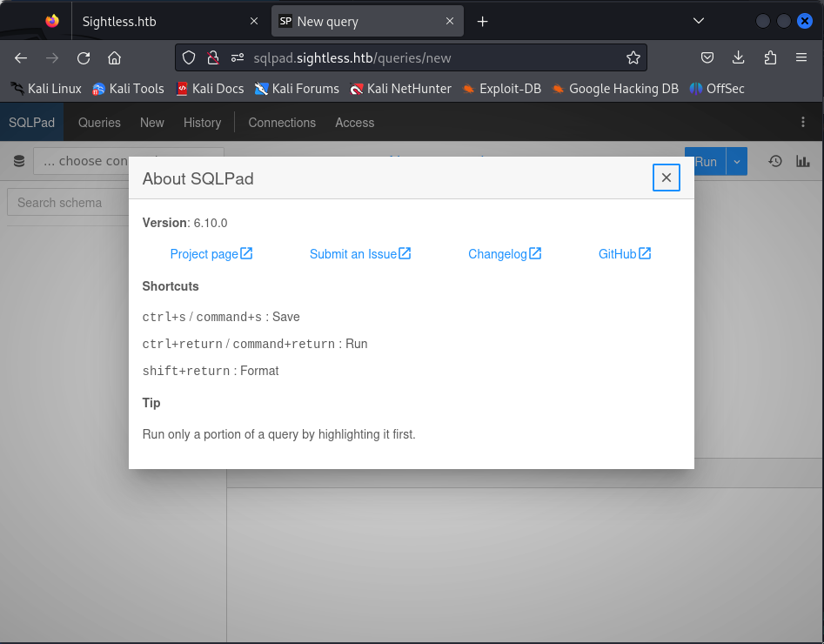Open the Kali Linux bookmark
The height and width of the screenshot is (644, 824).
point(46,89)
